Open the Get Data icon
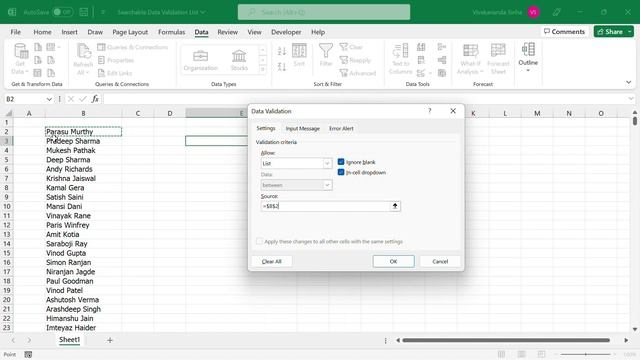The width and height of the screenshot is (640, 360). [20, 59]
